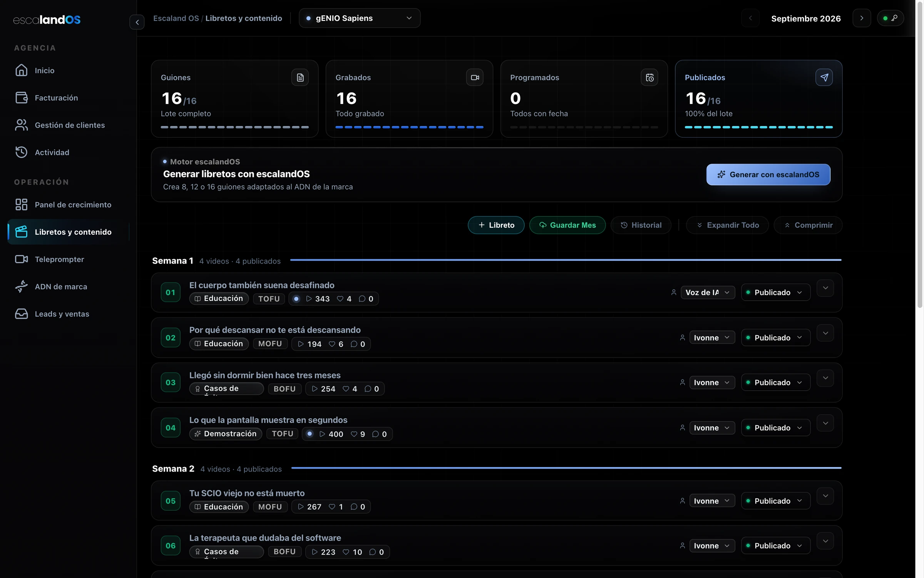Expand video 03 row details chevron
Screen dimensions: 924x578
click(825, 378)
